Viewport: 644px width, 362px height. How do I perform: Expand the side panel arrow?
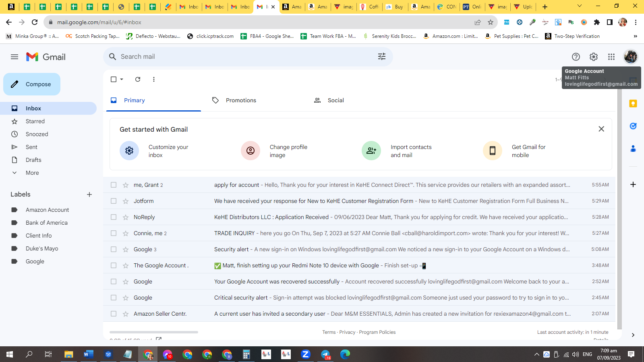633,335
